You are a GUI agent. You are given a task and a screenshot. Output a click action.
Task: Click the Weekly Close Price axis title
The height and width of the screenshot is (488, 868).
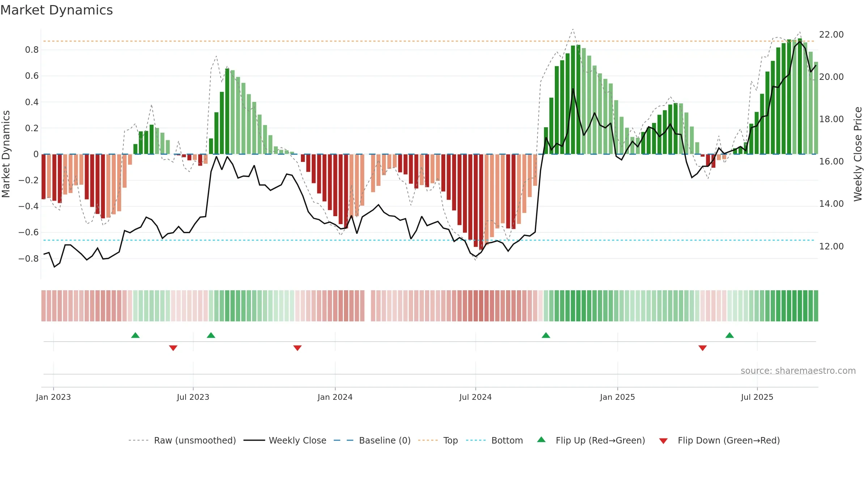coord(858,154)
